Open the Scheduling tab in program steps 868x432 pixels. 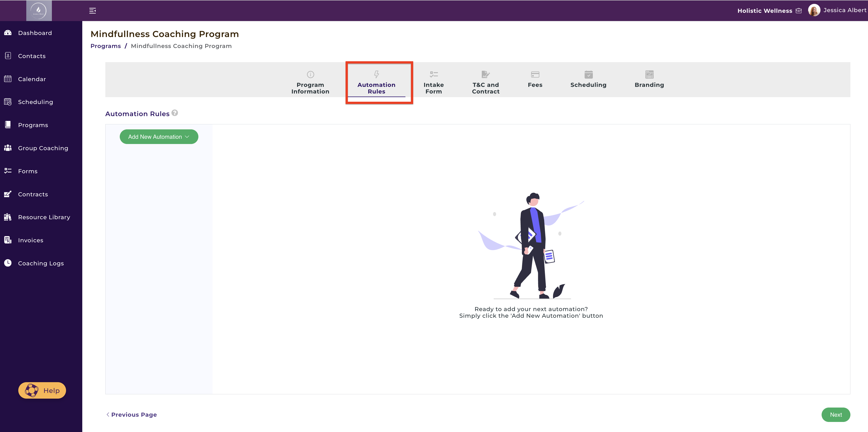point(588,80)
